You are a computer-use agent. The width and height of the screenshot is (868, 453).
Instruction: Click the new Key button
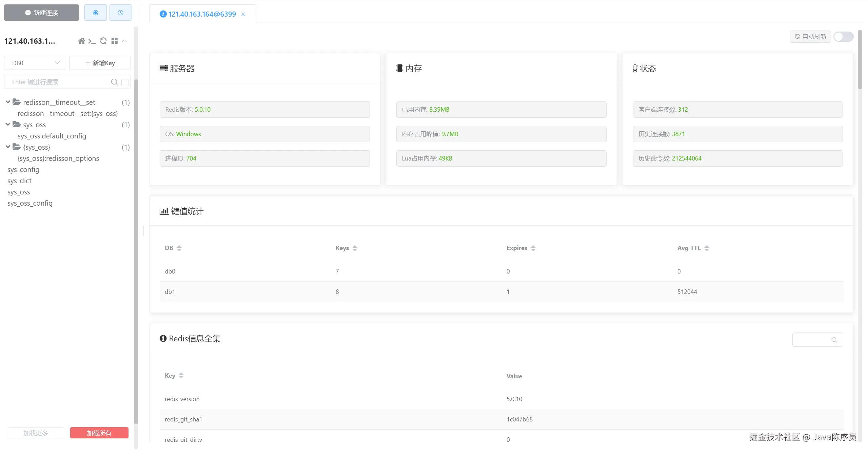(100, 63)
